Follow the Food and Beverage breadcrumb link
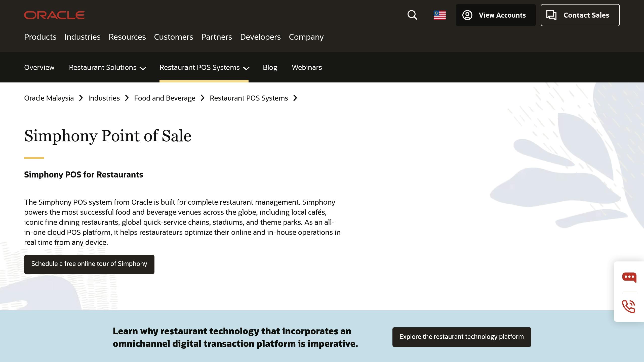This screenshot has width=644, height=362. coord(165,98)
